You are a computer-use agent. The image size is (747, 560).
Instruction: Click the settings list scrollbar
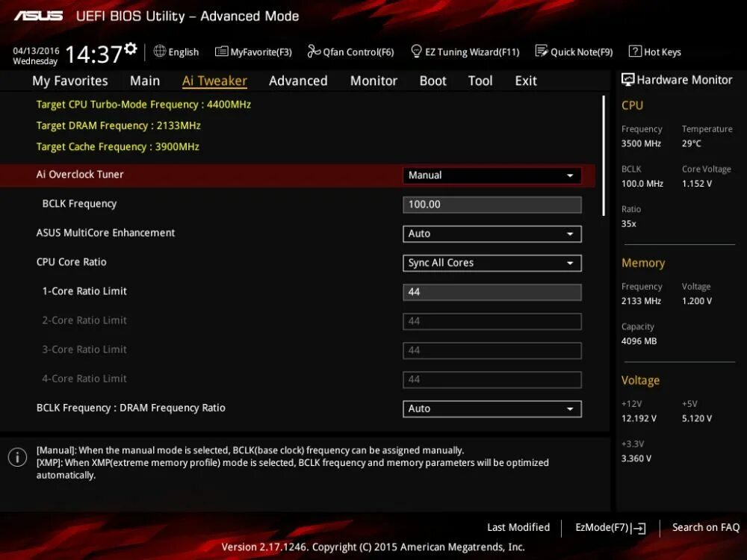coord(603,156)
